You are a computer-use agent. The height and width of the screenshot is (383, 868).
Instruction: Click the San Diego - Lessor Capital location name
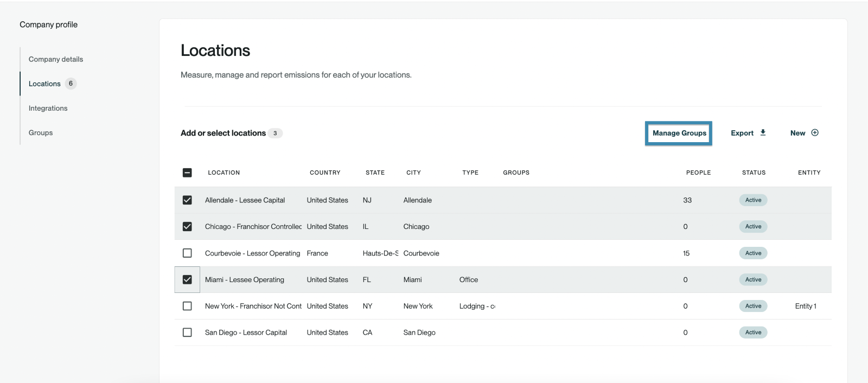(246, 333)
